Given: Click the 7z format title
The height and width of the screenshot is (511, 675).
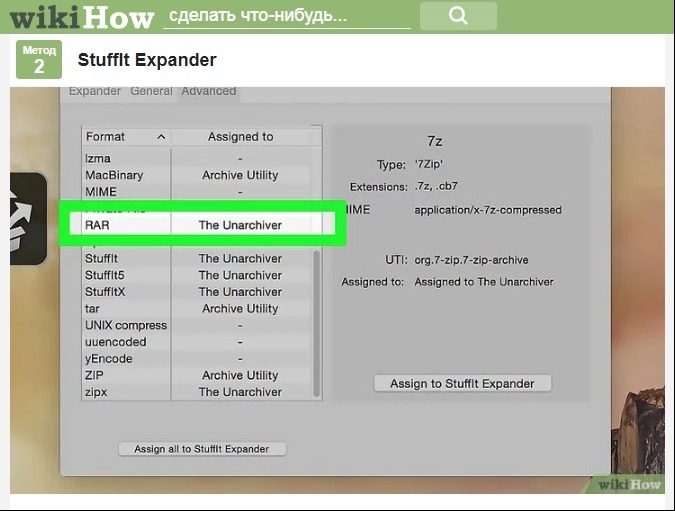Looking at the screenshot, I should (435, 141).
